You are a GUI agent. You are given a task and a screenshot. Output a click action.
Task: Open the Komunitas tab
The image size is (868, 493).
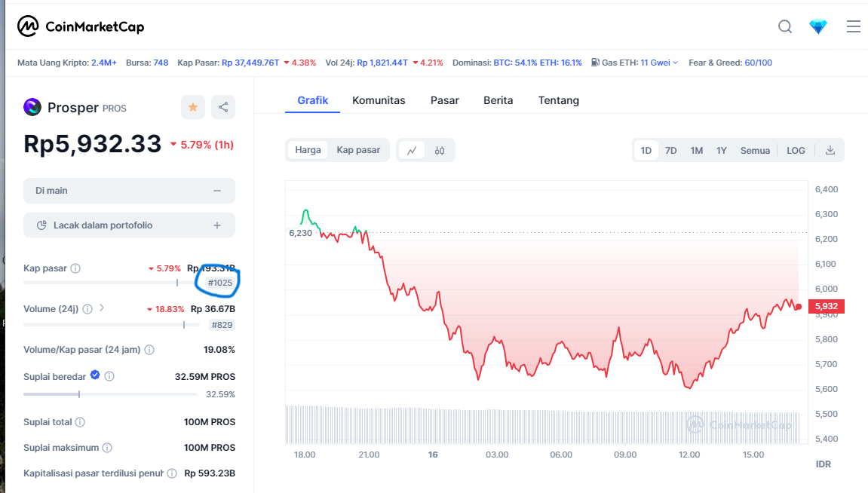pyautogui.click(x=379, y=100)
